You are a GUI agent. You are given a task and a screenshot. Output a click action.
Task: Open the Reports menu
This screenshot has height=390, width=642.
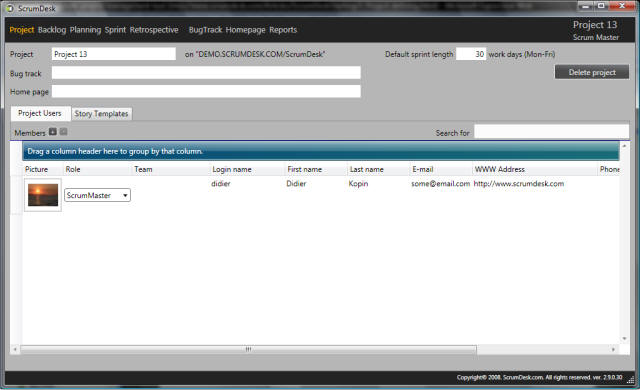283,30
